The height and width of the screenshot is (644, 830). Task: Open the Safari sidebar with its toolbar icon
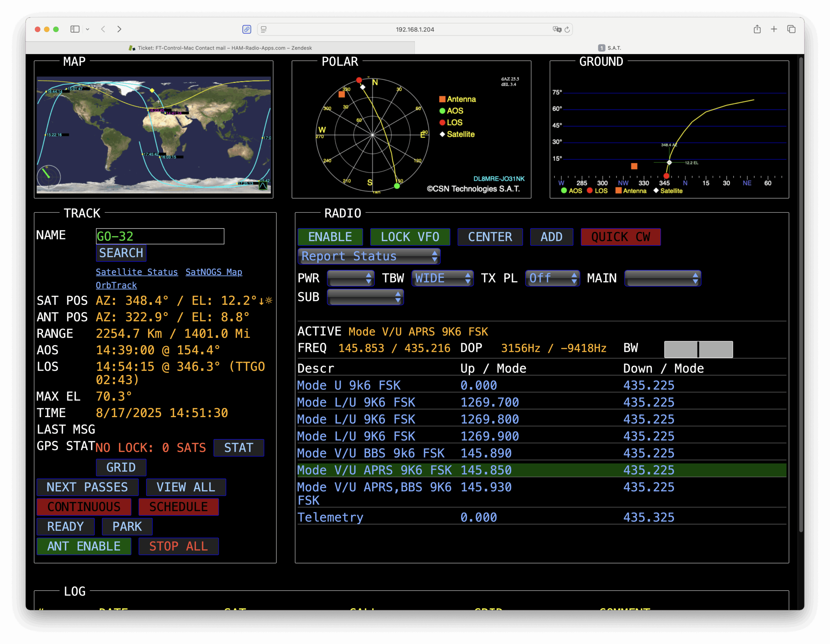click(x=75, y=29)
